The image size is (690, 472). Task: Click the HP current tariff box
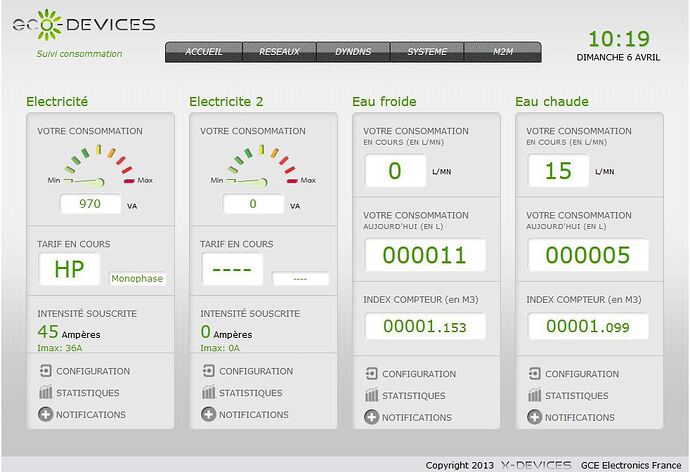tap(69, 269)
